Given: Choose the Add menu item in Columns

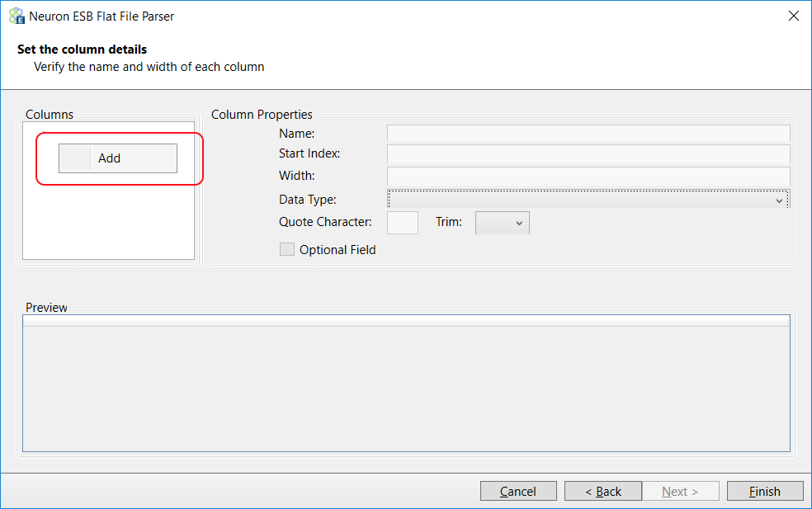Looking at the screenshot, I should (118, 158).
